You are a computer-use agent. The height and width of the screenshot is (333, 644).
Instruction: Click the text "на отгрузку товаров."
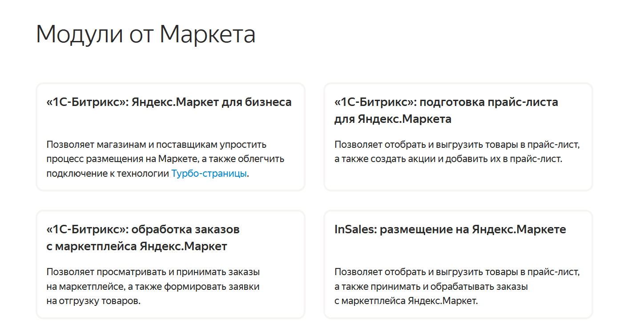coord(93,301)
